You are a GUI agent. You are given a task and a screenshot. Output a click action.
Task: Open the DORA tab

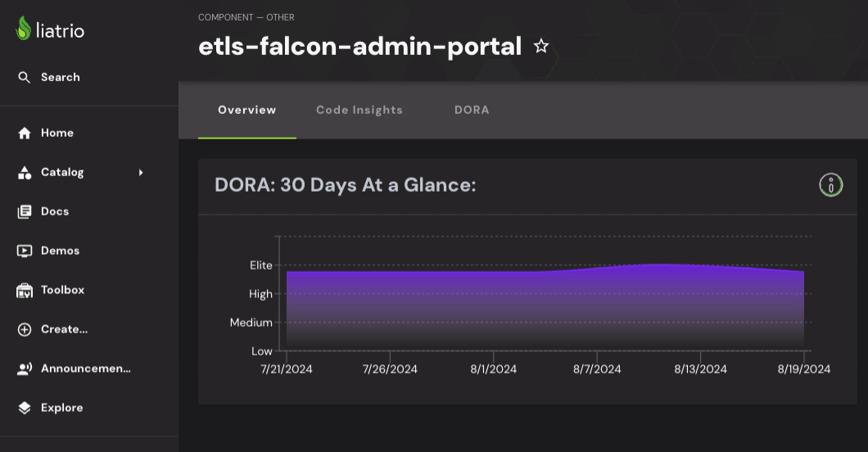(472, 110)
